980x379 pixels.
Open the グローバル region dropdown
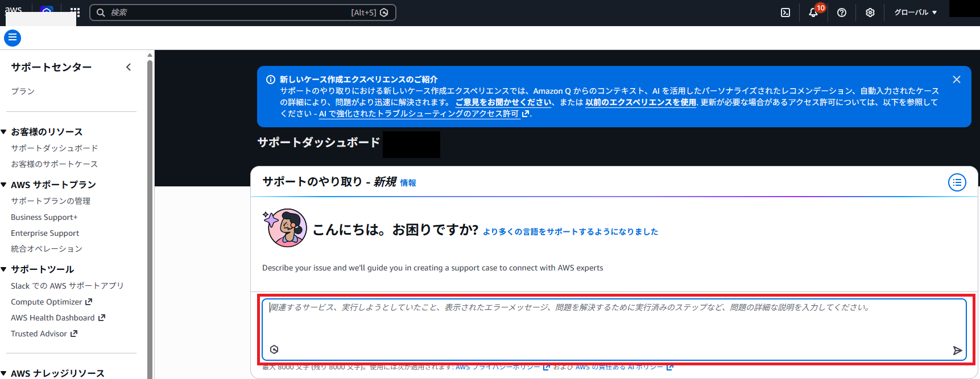[x=915, y=13]
